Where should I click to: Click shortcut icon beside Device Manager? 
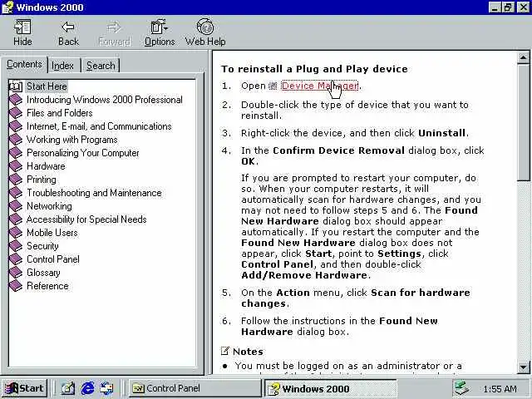tap(273, 86)
